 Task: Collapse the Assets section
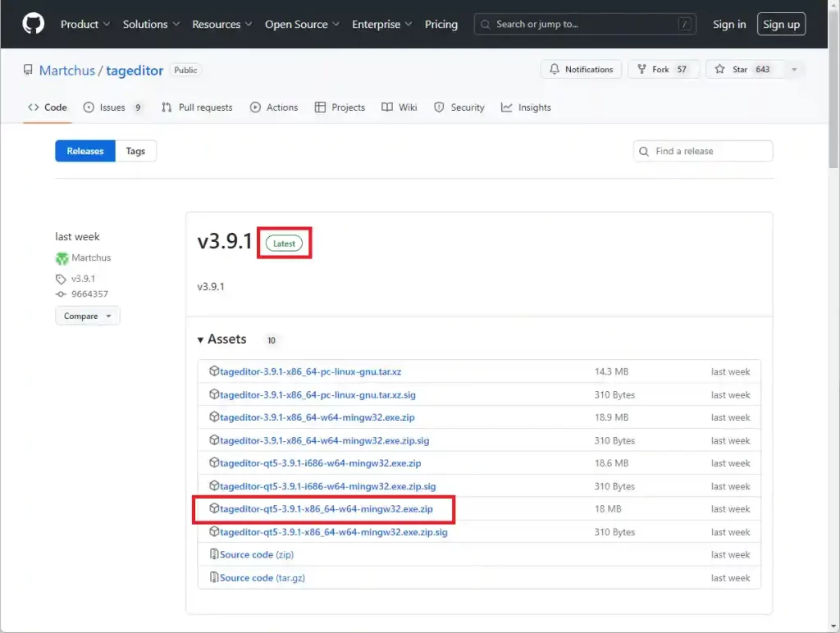(201, 339)
